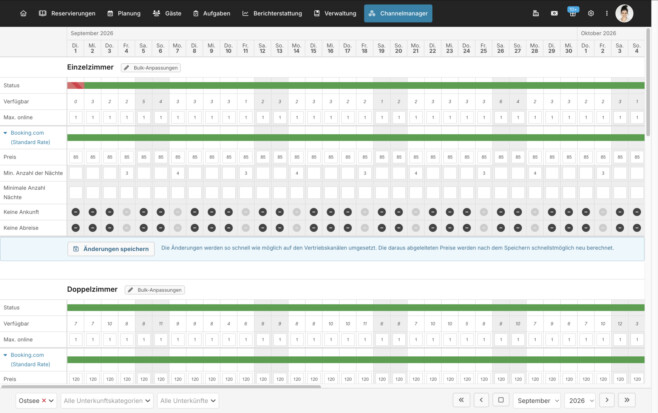Open the Aufgaben menu
This screenshot has width=658, height=413.
coord(212,13)
